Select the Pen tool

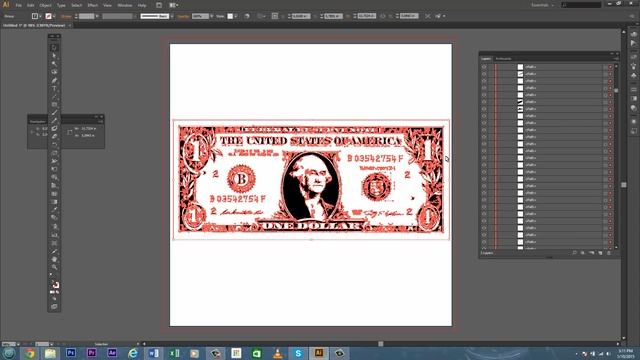(54, 80)
